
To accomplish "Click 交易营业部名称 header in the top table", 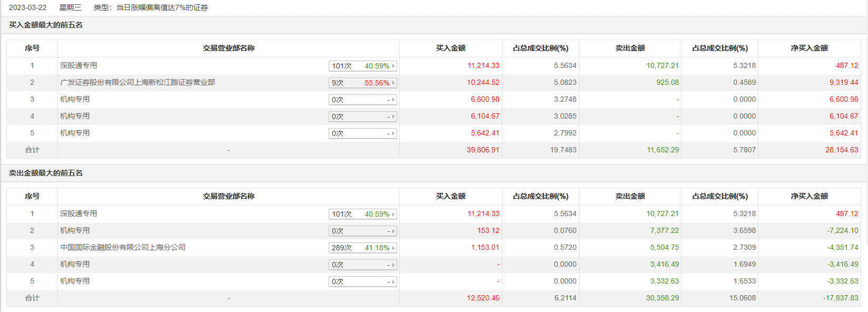I will coord(229,48).
